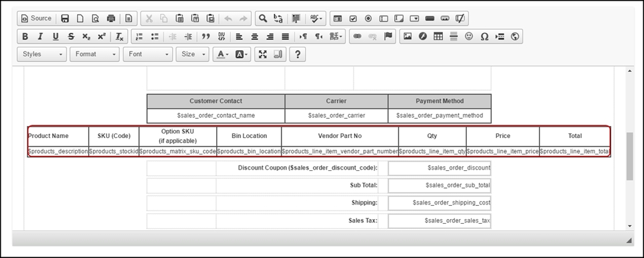Align text right

(x=270, y=36)
